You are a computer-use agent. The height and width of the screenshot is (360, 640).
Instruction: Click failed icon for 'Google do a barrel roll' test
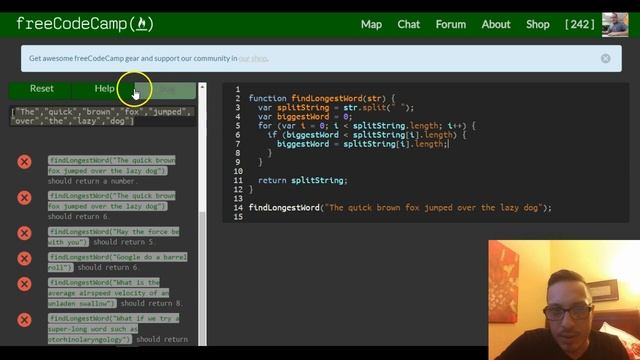point(24,258)
